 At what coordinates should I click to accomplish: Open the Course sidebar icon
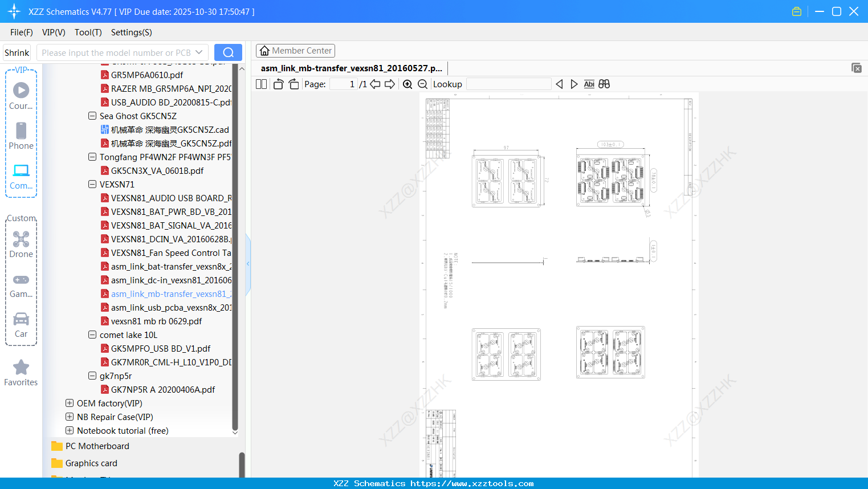pos(21,95)
